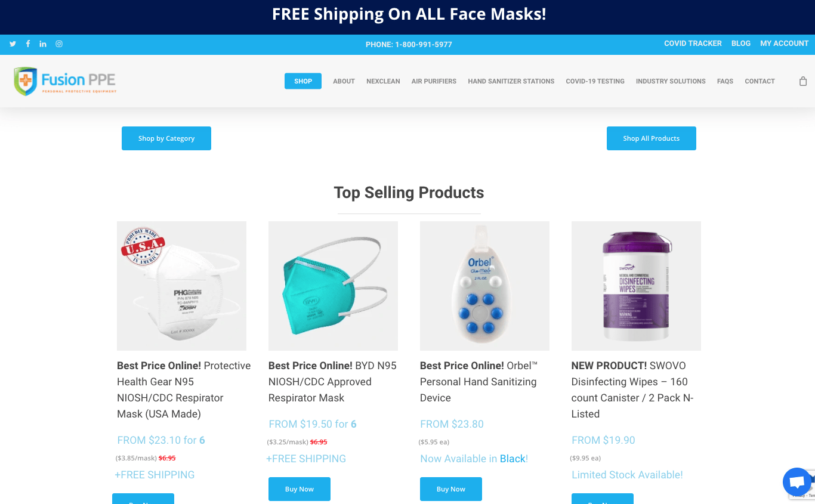The image size is (815, 504).
Task: Open the Facebook social icon
Action: (27, 44)
